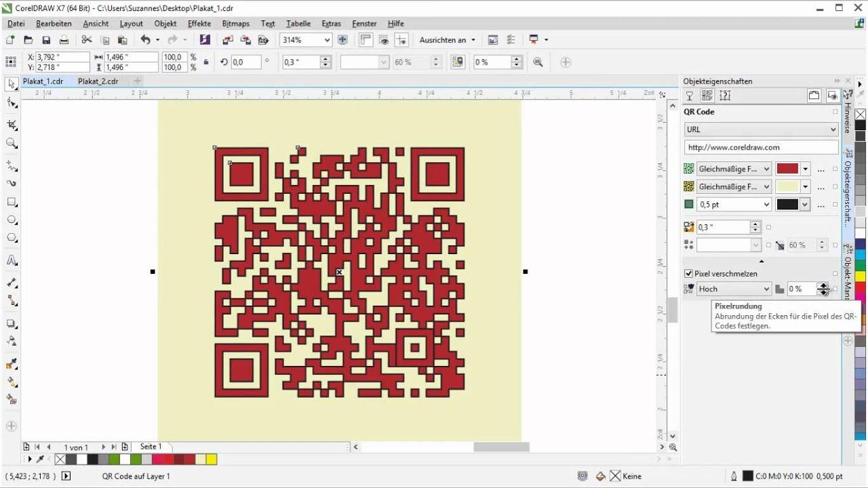The height and width of the screenshot is (488, 868).
Task: Select the Rectangle tool
Action: 12,202
